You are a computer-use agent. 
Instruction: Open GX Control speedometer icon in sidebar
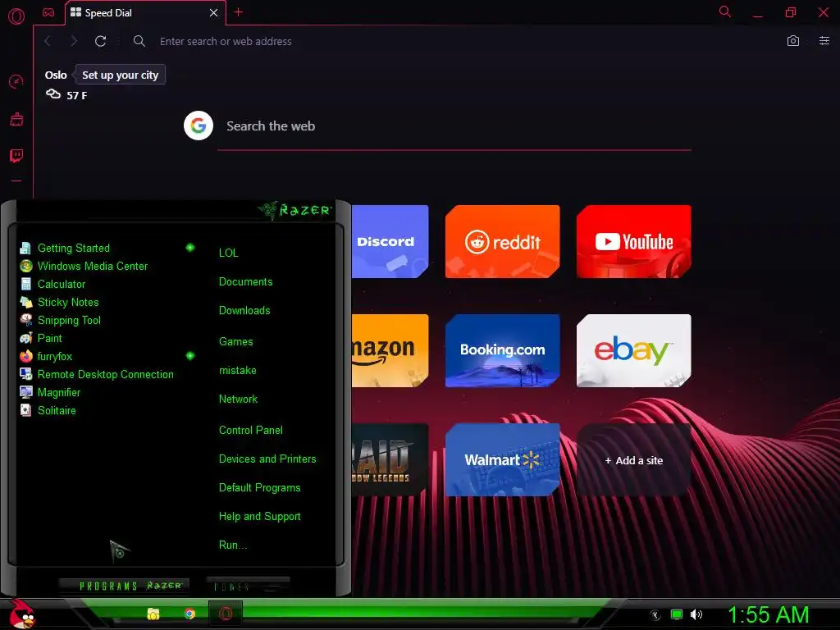pyautogui.click(x=16, y=81)
